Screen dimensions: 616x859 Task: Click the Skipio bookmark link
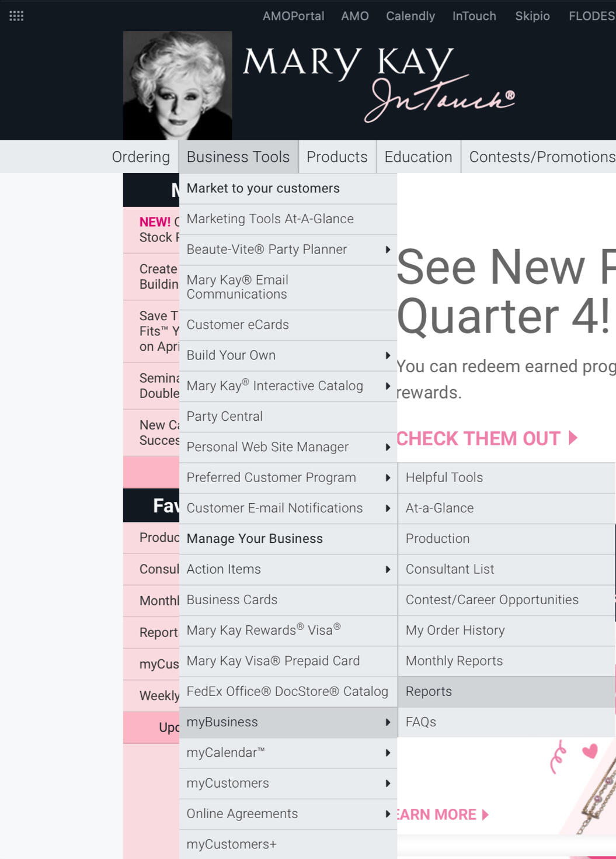click(x=532, y=16)
